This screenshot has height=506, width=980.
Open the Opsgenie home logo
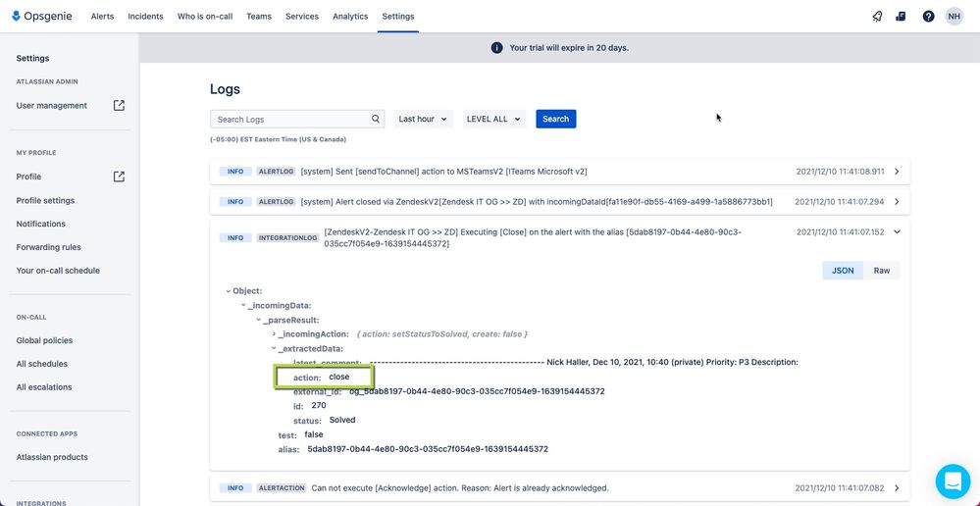(42, 17)
